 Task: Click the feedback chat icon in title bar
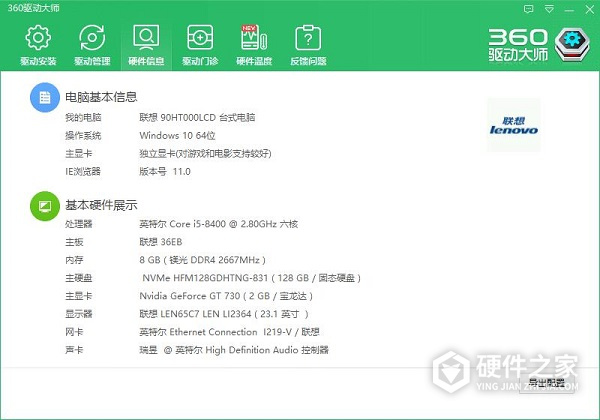pos(528,9)
